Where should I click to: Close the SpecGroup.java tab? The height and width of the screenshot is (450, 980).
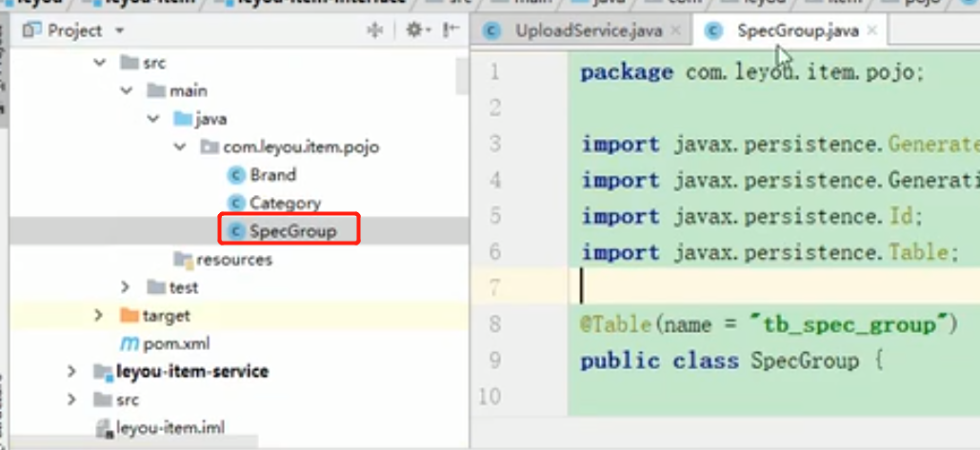(872, 30)
